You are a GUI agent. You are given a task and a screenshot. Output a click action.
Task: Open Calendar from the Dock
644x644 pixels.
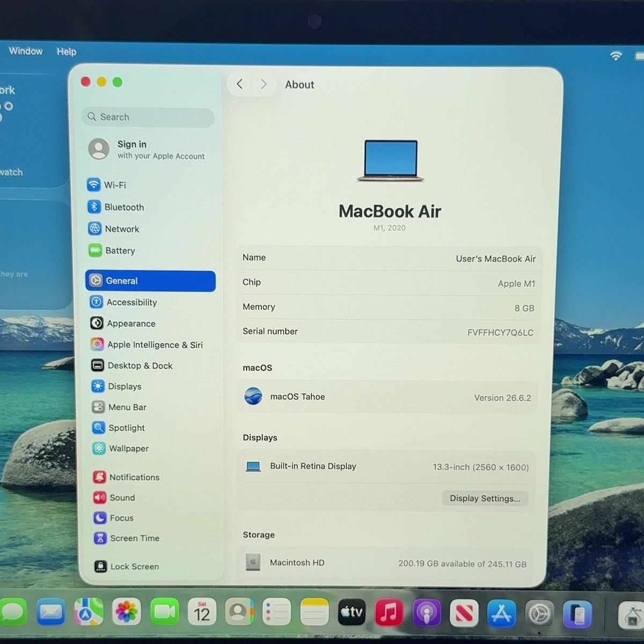[202, 612]
